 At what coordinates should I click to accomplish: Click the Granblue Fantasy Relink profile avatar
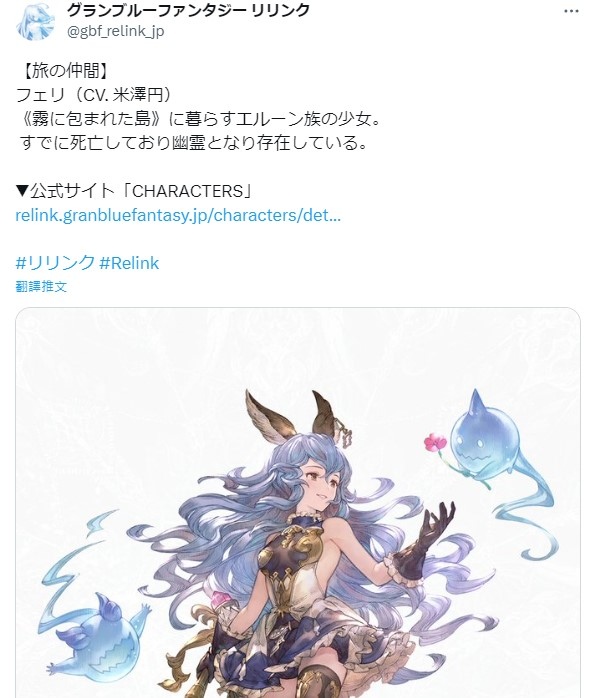pyautogui.click(x=35, y=21)
